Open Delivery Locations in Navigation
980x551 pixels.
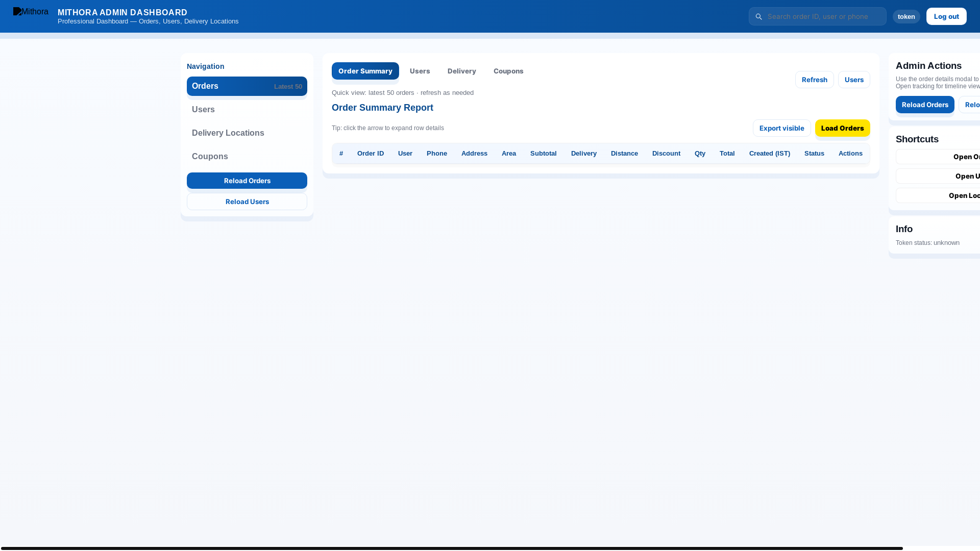click(x=247, y=133)
